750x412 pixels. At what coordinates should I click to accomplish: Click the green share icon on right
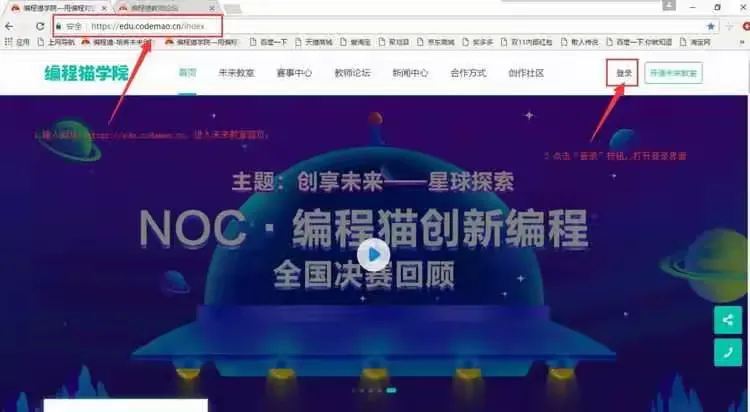(727, 320)
